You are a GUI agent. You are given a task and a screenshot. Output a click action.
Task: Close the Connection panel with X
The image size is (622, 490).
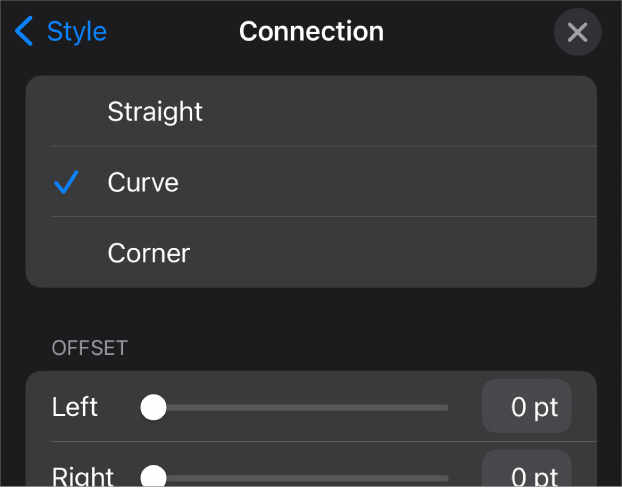[x=577, y=33]
